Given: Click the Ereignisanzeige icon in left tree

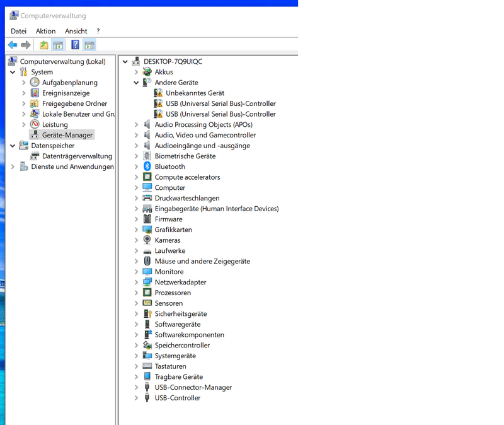Looking at the screenshot, I should [35, 93].
